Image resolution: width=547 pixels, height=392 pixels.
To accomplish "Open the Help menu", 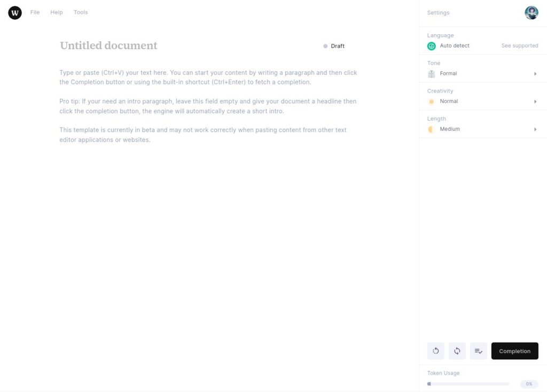I will tap(57, 12).
